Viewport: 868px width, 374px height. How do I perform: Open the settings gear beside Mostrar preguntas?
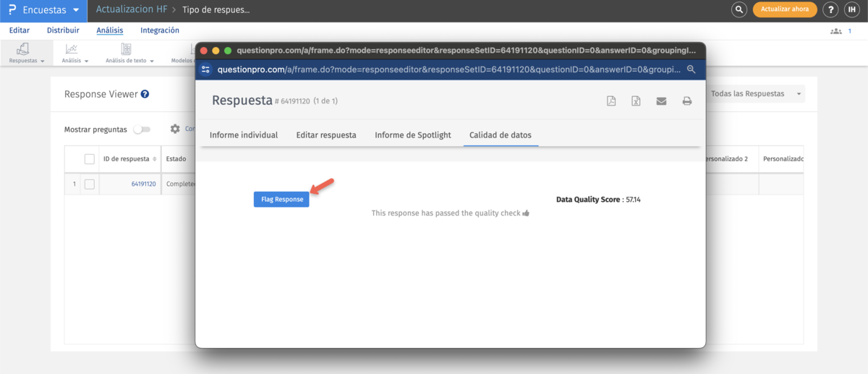(175, 129)
